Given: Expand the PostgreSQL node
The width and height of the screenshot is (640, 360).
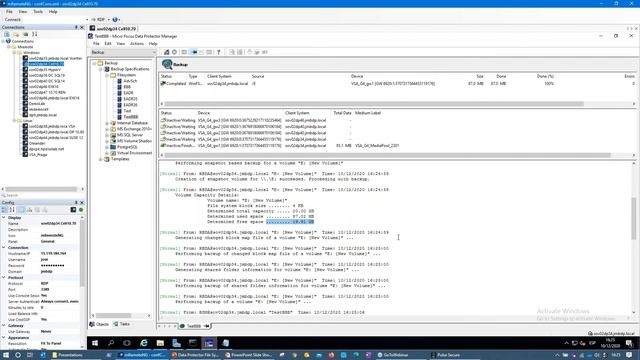Looking at the screenshot, I should click(107, 147).
